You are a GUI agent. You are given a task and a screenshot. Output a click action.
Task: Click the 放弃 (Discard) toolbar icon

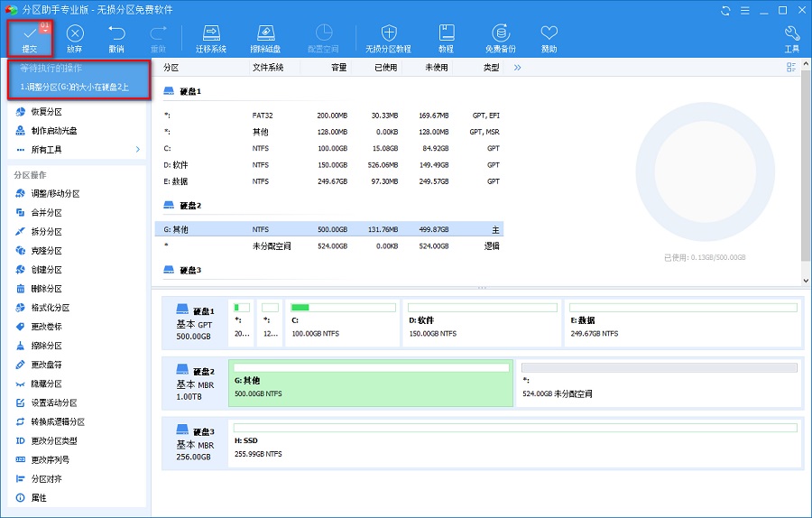pyautogui.click(x=74, y=37)
